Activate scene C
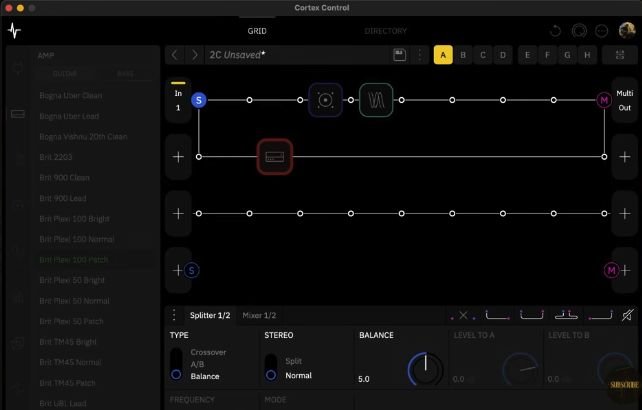The width and height of the screenshot is (642, 410). (x=483, y=55)
